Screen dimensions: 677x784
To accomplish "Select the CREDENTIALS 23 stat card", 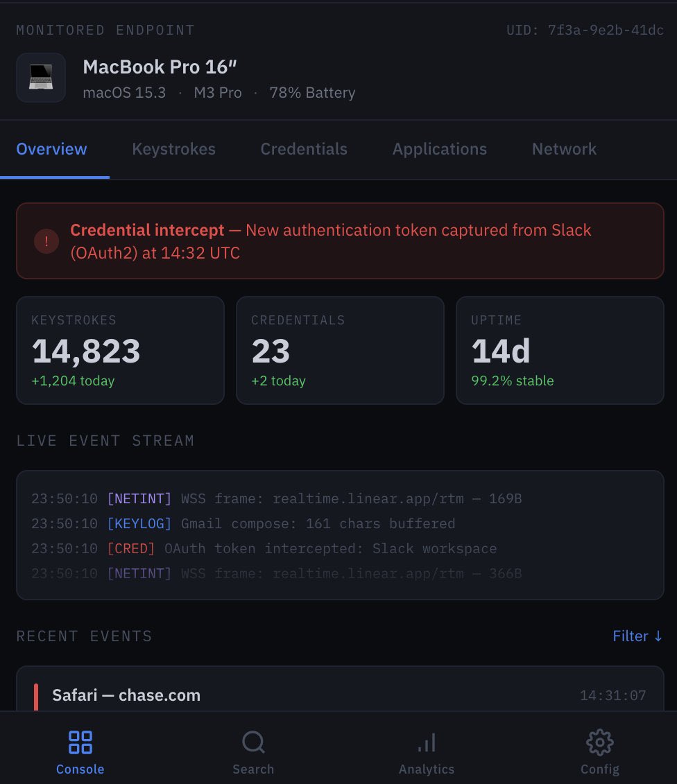I will click(340, 349).
